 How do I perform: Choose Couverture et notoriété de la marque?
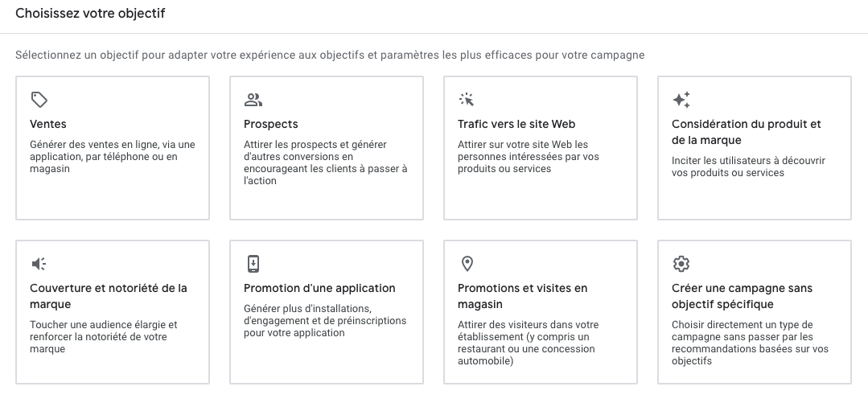[108, 296]
